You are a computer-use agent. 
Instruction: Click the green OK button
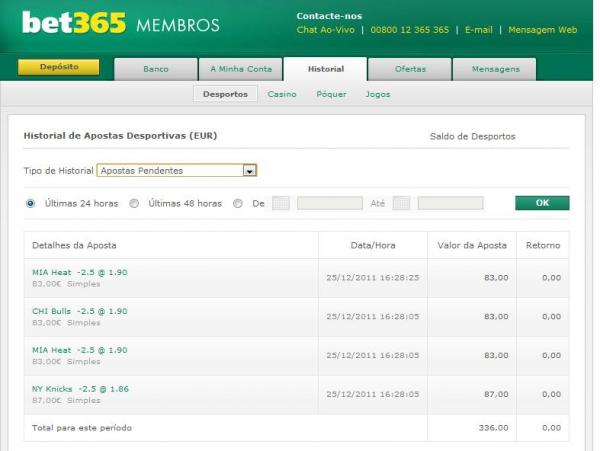[542, 203]
